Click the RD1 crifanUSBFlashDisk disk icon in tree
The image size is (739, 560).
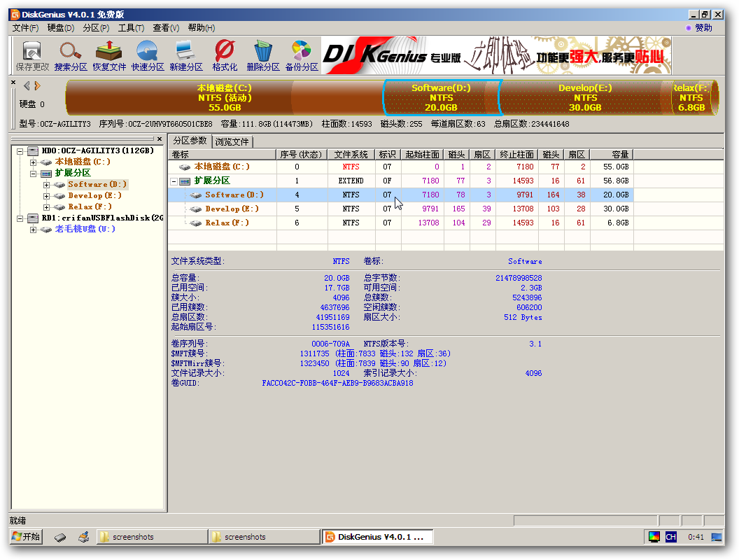(x=32, y=218)
